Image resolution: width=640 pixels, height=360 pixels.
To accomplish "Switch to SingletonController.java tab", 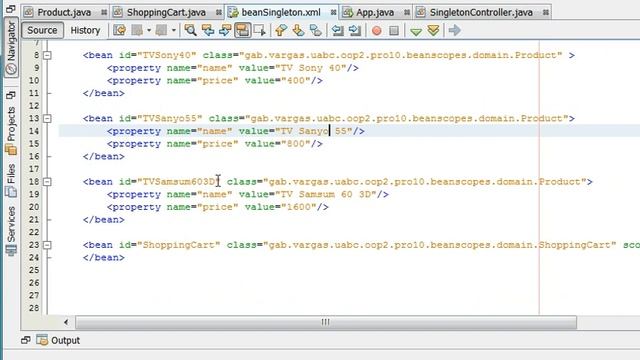I will coord(481,12).
